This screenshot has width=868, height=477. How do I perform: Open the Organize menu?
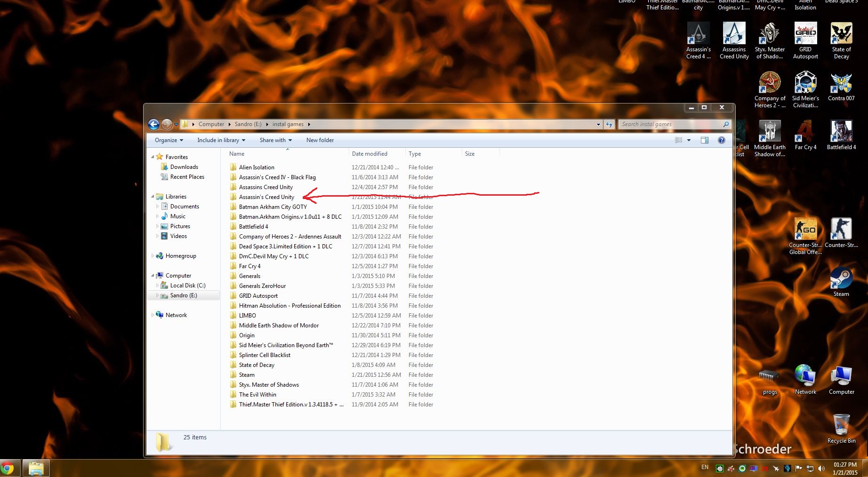pyautogui.click(x=169, y=140)
